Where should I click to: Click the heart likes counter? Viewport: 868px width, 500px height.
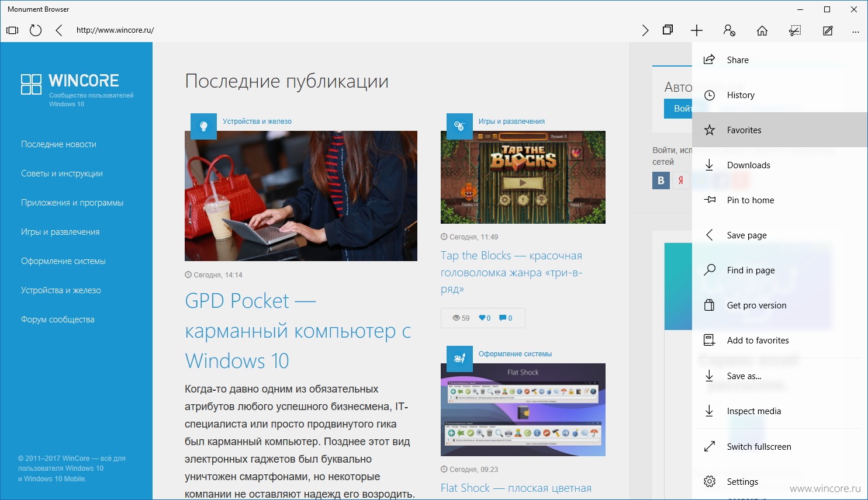pyautogui.click(x=485, y=318)
